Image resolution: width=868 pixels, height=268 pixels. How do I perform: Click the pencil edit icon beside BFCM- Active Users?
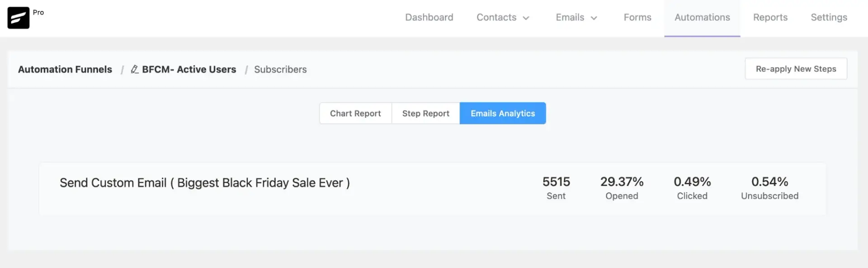pos(135,69)
